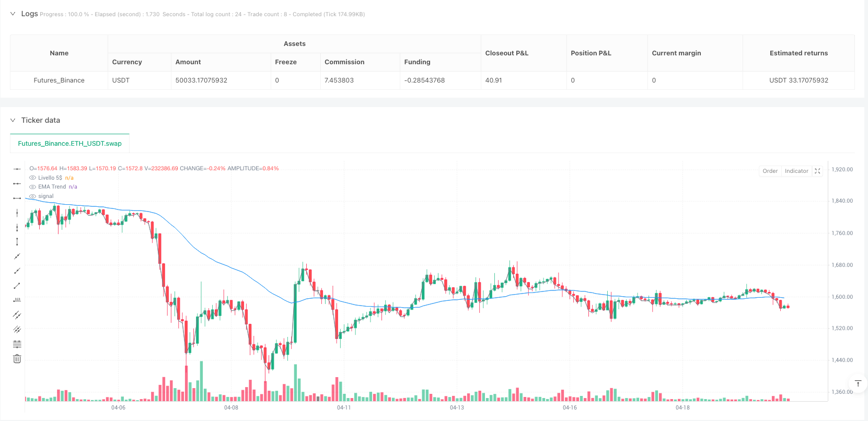Click the Futures_Binance name cell
Viewport: 868px width, 421px height.
pos(59,80)
